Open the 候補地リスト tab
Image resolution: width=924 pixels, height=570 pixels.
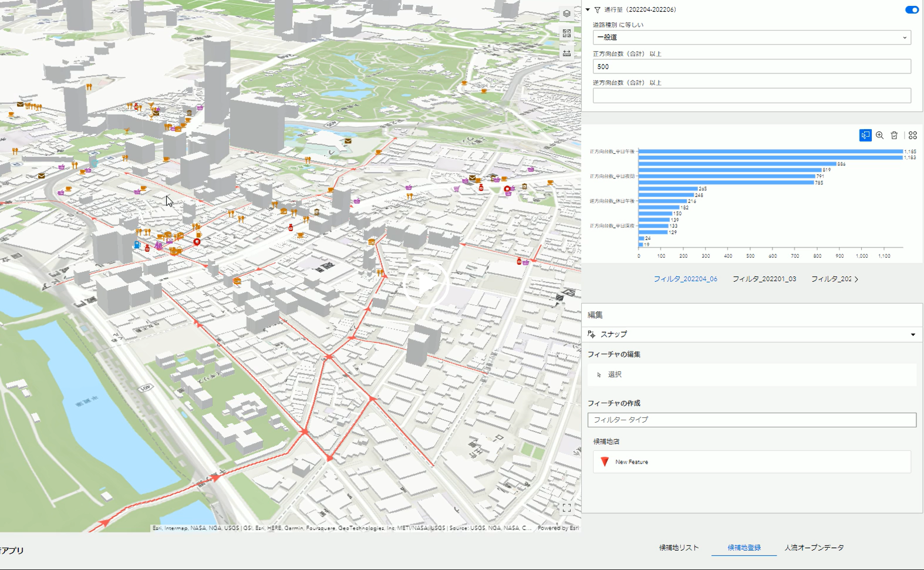pyautogui.click(x=679, y=548)
